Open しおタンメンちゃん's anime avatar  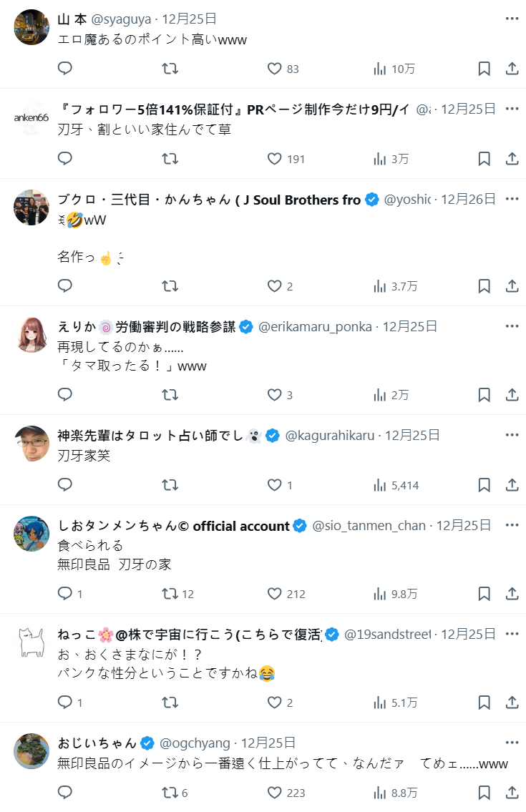tap(32, 534)
